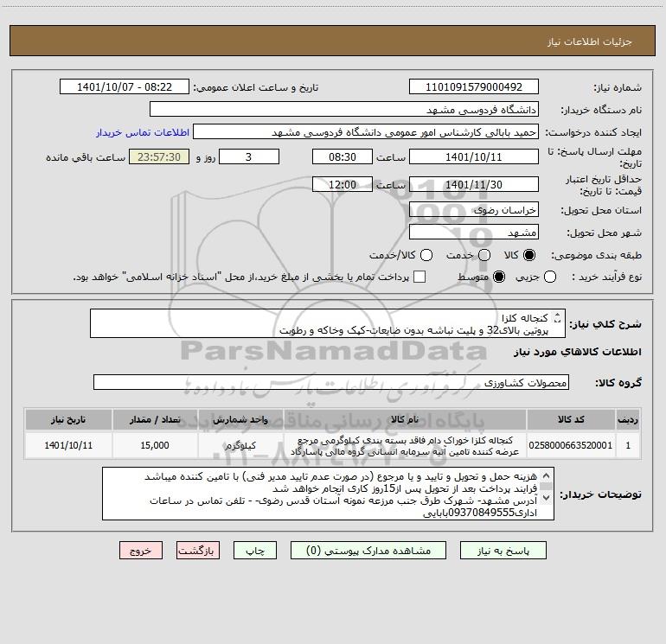Click the remaining time 23:57:30 field
This screenshot has width=666, height=644.
[159, 156]
